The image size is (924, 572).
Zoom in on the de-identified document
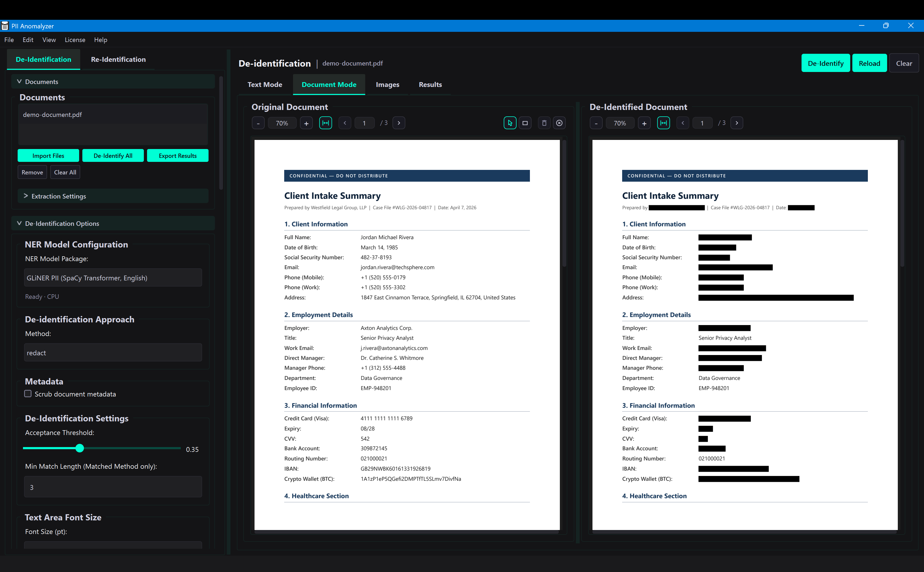[x=644, y=123]
